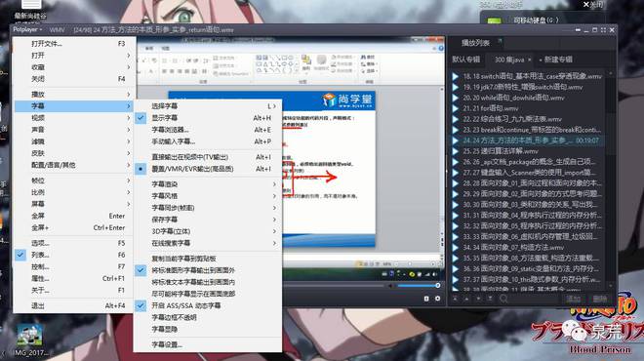This screenshot has height=361, width=644.
Task: Click the blue volume slider
Action: tap(418, 286)
